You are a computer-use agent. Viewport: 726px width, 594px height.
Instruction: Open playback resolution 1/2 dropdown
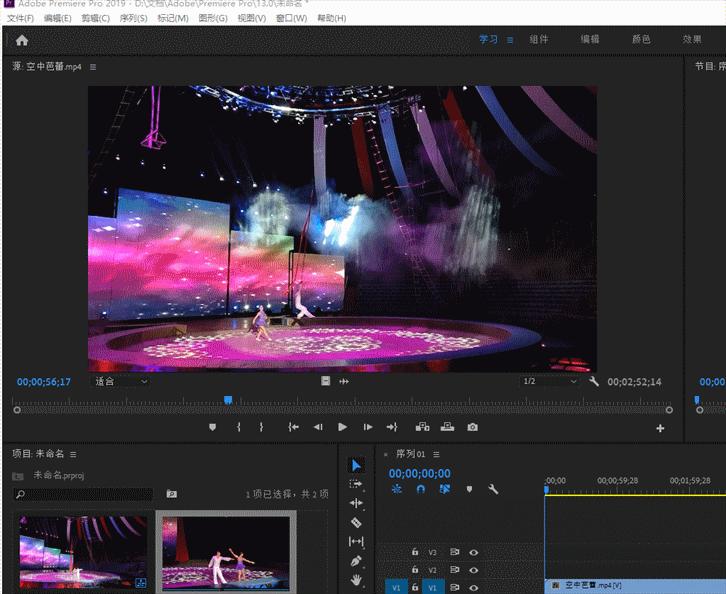550,381
